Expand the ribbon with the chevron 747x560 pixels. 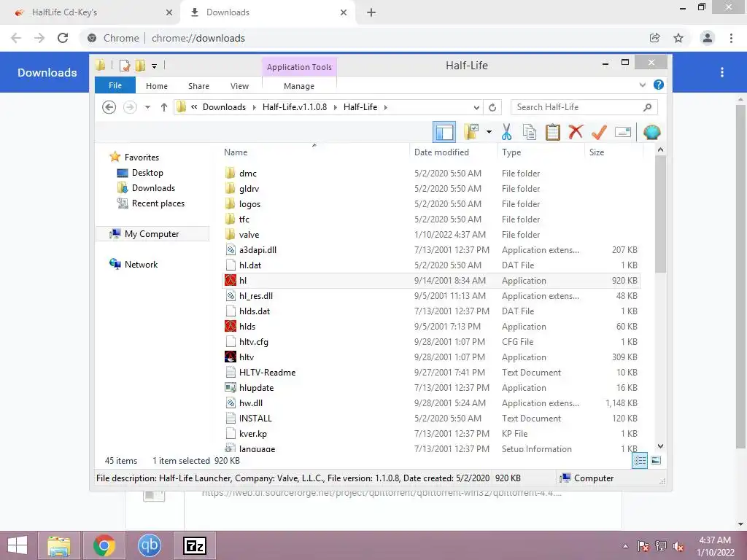coord(642,85)
